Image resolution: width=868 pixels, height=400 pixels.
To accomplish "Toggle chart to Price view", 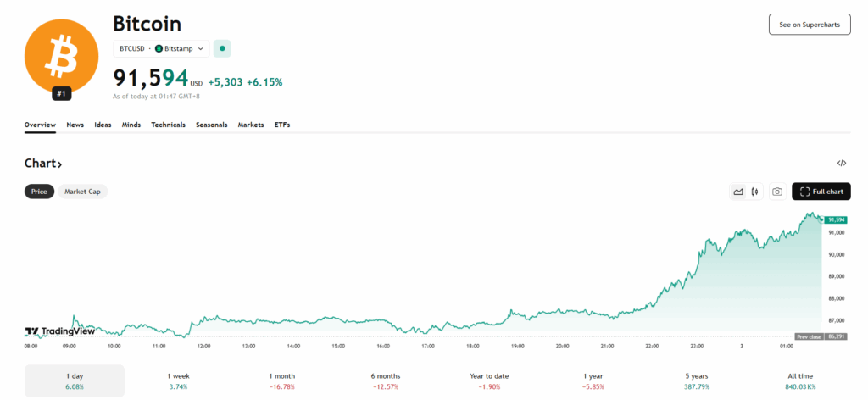I will pos(39,192).
